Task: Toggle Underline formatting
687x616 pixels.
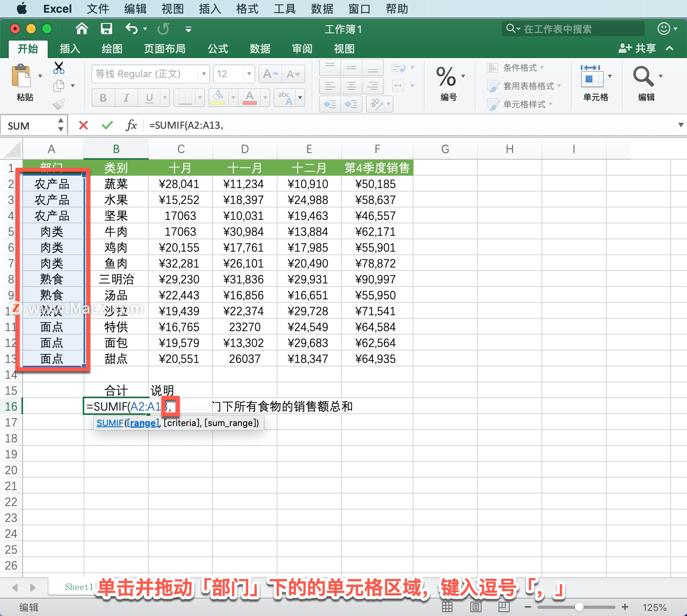Action: click(x=149, y=98)
